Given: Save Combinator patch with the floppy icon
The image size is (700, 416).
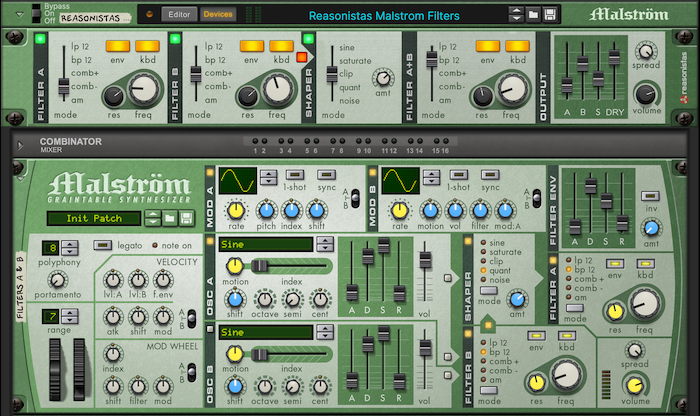Looking at the screenshot, I should [550, 15].
